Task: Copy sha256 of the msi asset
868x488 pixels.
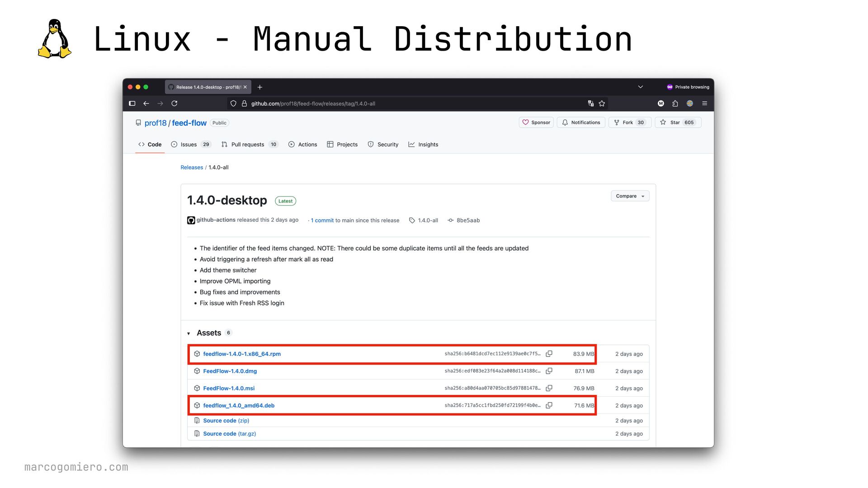Action: (x=549, y=388)
